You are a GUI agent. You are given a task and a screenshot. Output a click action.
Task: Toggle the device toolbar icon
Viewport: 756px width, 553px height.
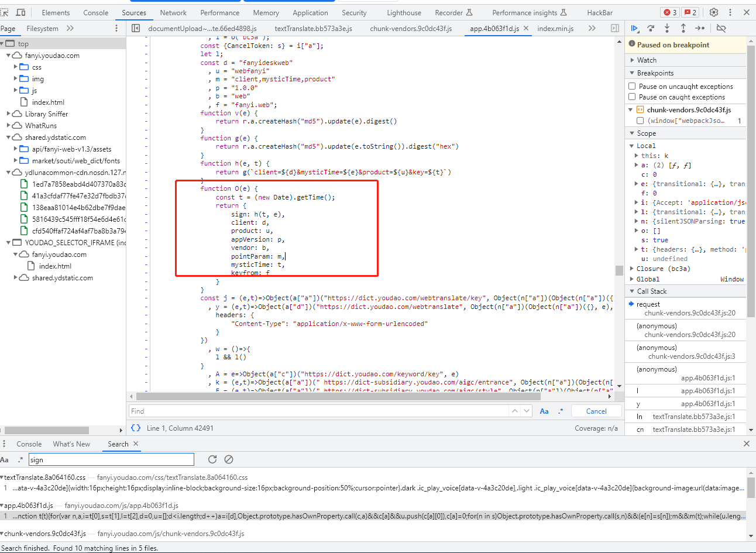(x=20, y=12)
